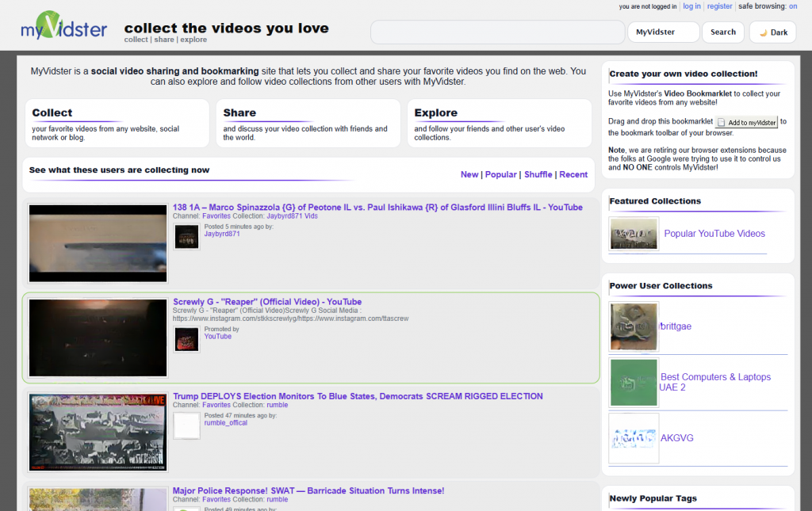Open Favorites channel link under Marco Spinazzola video
812x511 pixels.
(x=216, y=216)
